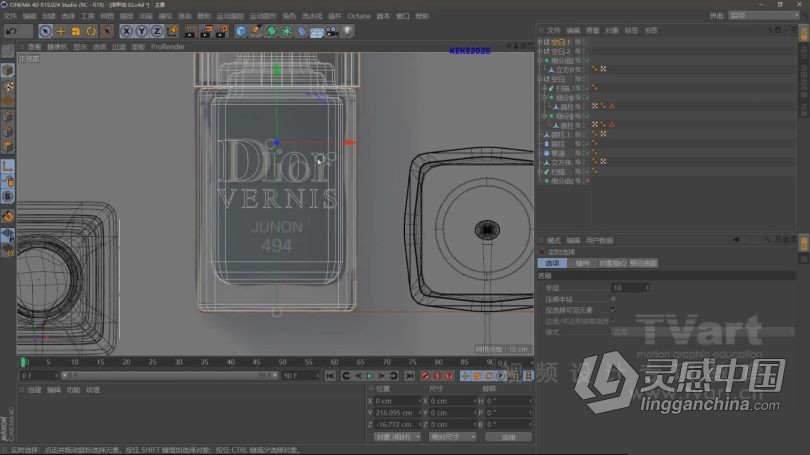Open the 绝对尺寸 dropdown
This screenshot has width=810, height=455.
(452, 437)
